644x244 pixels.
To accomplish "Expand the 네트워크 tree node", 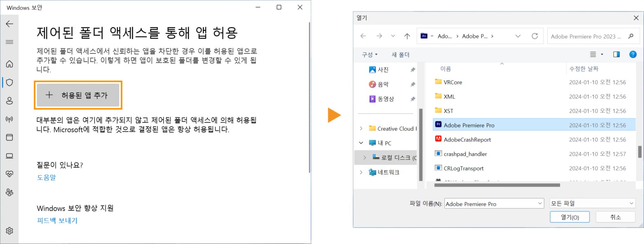I will 361,172.
